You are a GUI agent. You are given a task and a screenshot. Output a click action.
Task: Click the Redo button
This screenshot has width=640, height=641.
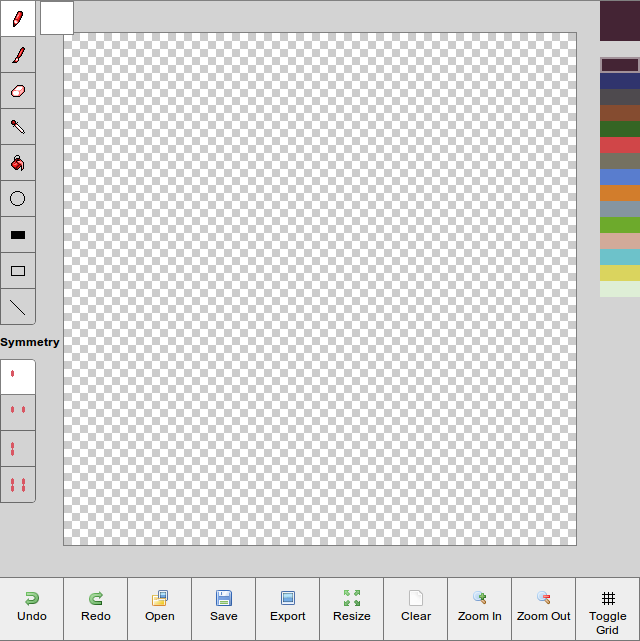(x=96, y=609)
